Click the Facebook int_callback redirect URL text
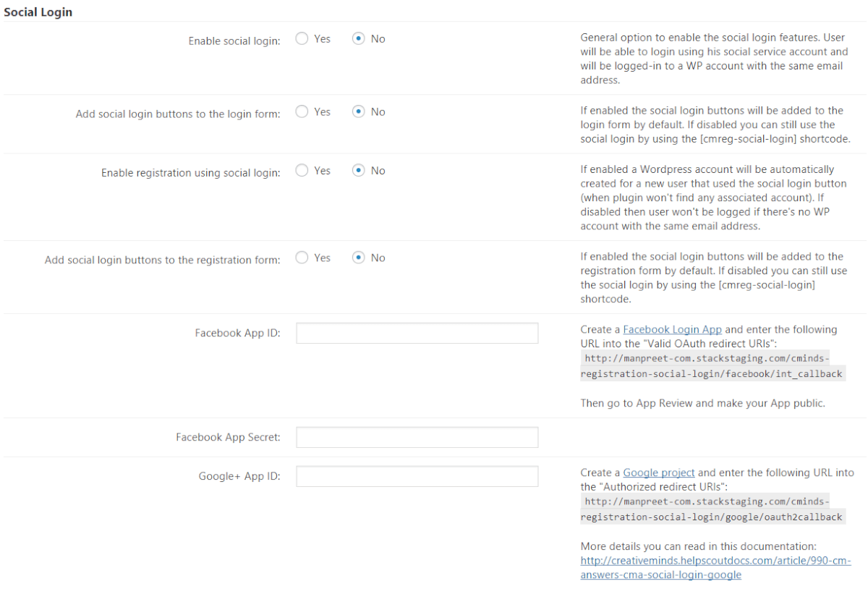 [x=712, y=366]
